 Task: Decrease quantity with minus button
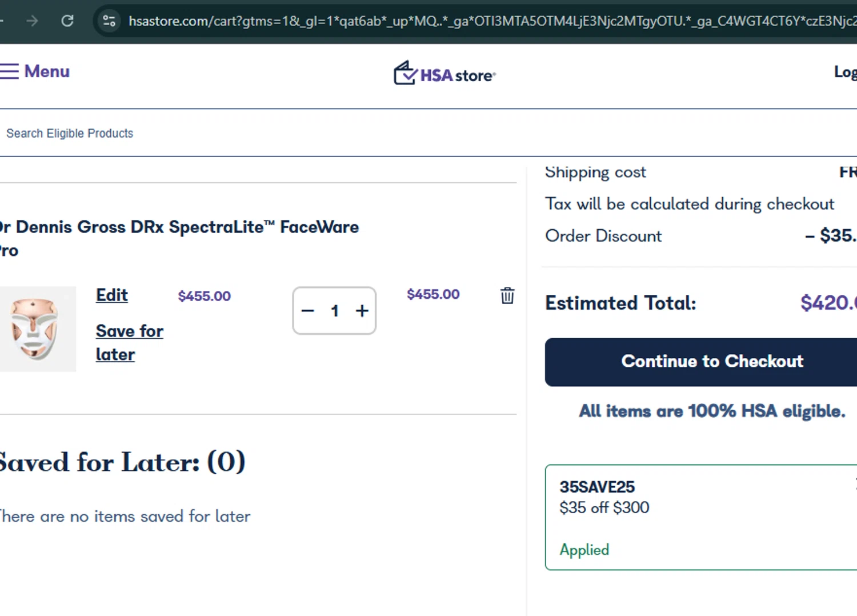[x=308, y=311]
